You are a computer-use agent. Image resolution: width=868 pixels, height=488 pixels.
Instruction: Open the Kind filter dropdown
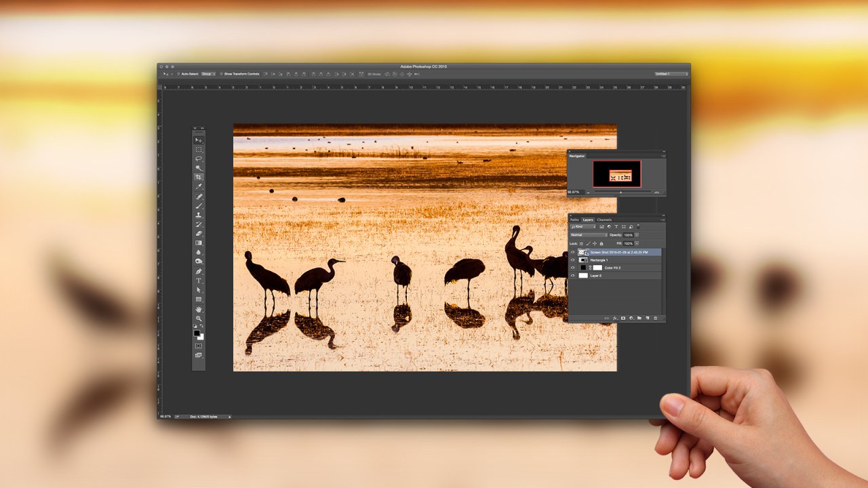point(582,226)
